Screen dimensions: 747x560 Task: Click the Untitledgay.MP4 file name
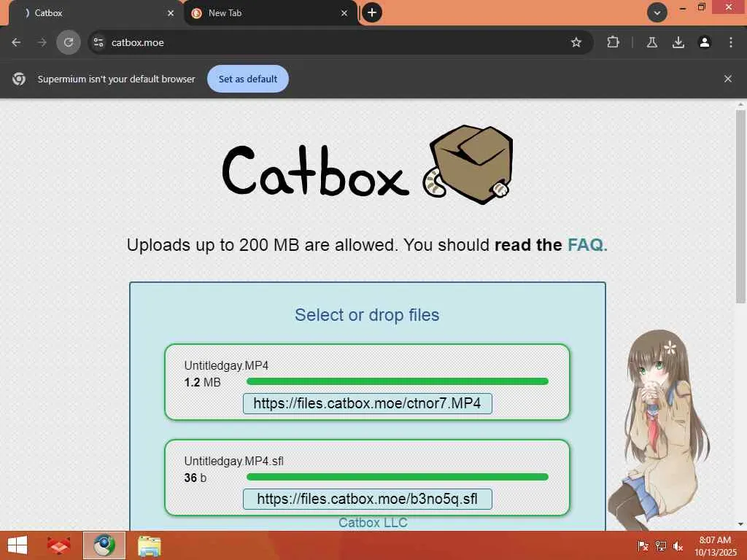pyautogui.click(x=226, y=365)
